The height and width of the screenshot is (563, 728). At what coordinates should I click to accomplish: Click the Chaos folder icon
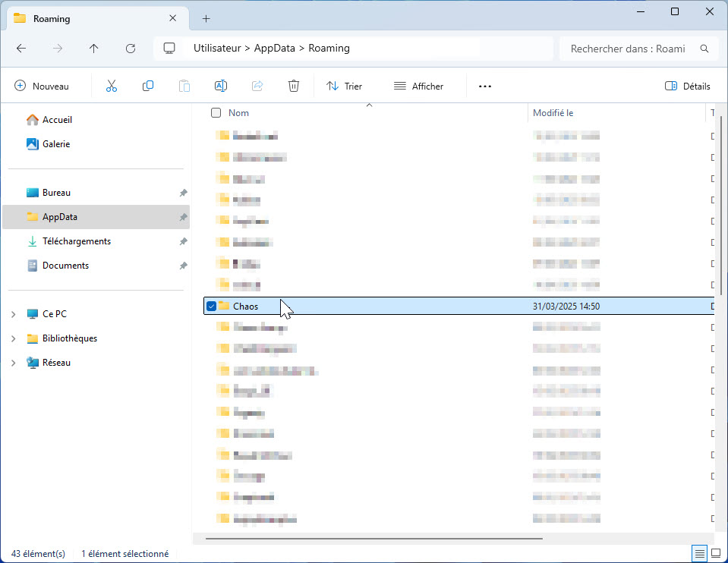tap(224, 306)
